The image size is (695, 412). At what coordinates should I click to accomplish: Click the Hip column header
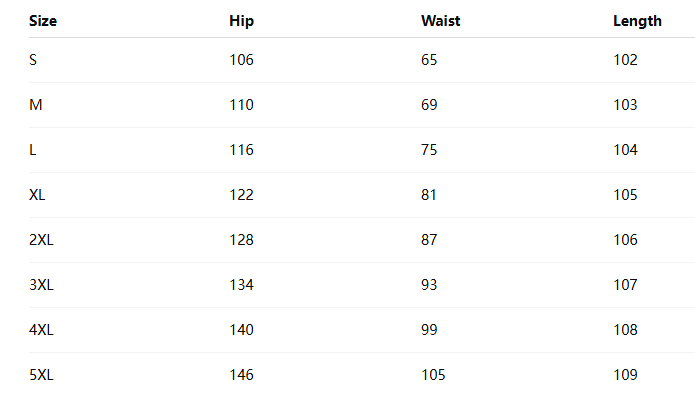(241, 21)
